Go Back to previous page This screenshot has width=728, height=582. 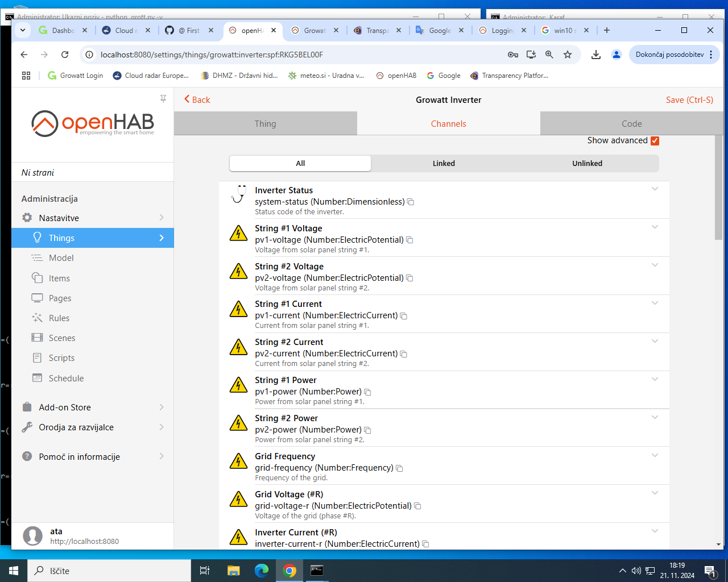[197, 100]
